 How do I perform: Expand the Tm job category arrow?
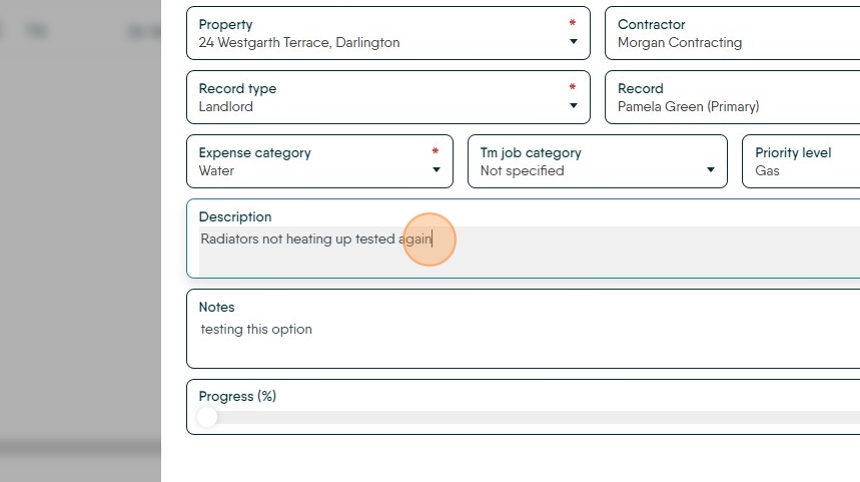pyautogui.click(x=710, y=170)
